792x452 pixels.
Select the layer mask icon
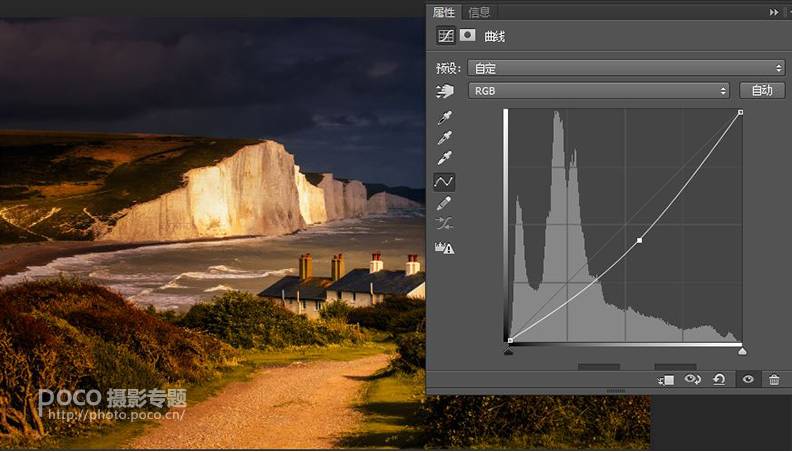(x=468, y=35)
